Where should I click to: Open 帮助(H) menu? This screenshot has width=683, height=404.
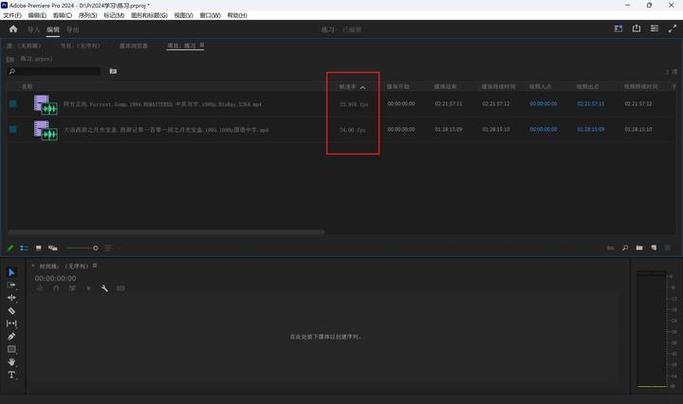pyautogui.click(x=237, y=15)
